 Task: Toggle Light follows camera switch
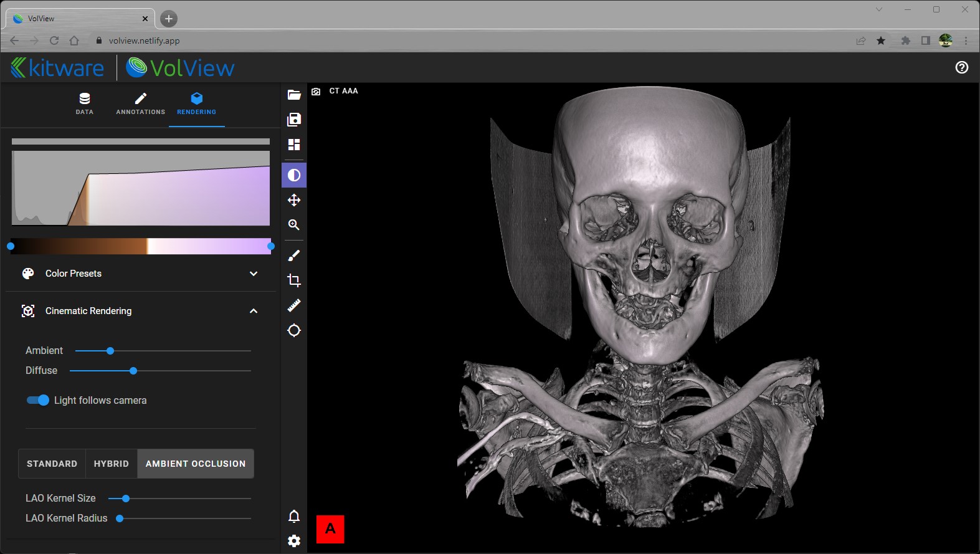pyautogui.click(x=37, y=400)
